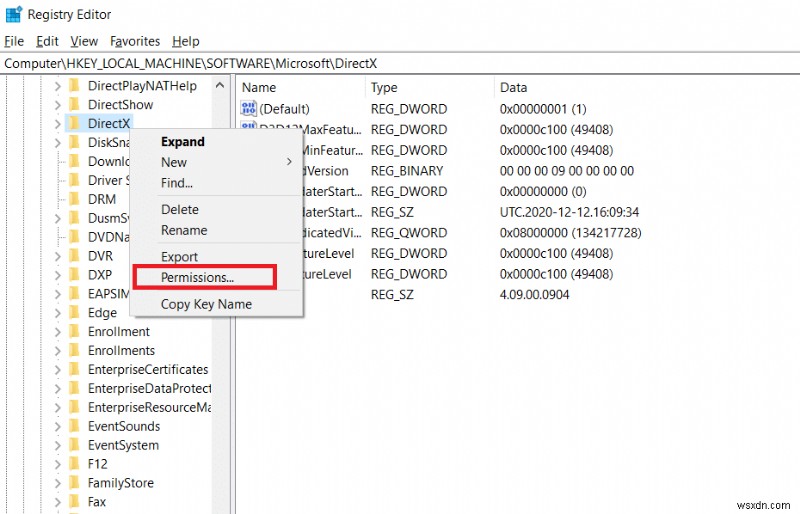The height and width of the screenshot is (514, 800).
Task: Select the EventSounds key
Action: coord(124,426)
